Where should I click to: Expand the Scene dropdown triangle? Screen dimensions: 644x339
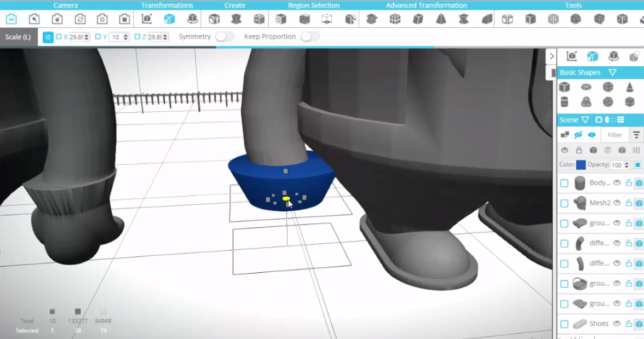[x=585, y=119]
